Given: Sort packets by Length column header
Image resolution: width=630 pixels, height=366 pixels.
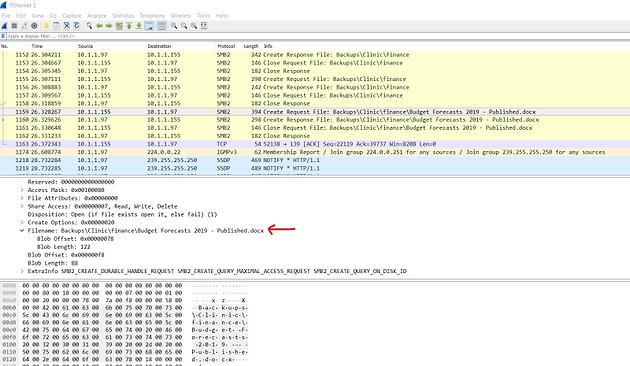Looking at the screenshot, I should click(x=252, y=46).
